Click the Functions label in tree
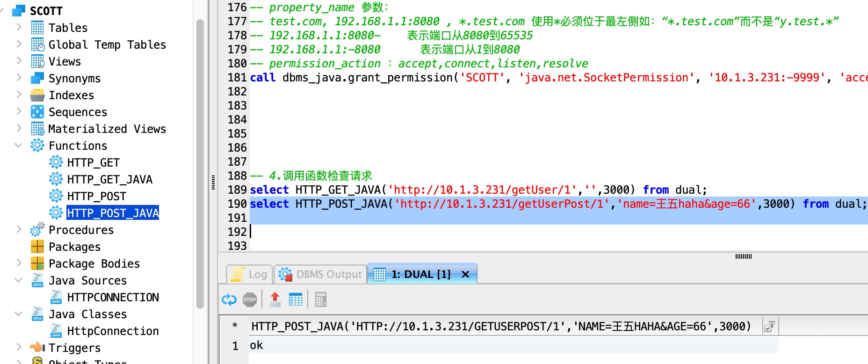The height and width of the screenshot is (364, 868). coord(78,146)
